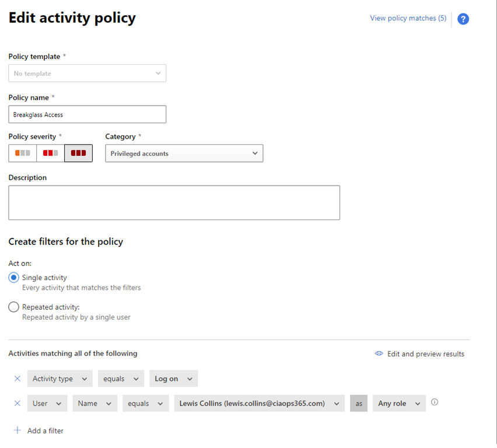This screenshot has width=497, height=448.
Task: Open View policy matches (5) link
Action: coord(408,18)
